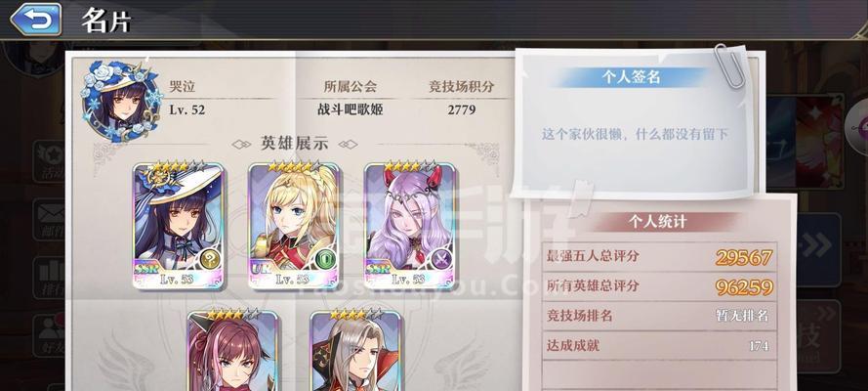Click the green shield badge on blonde hero

[326, 259]
